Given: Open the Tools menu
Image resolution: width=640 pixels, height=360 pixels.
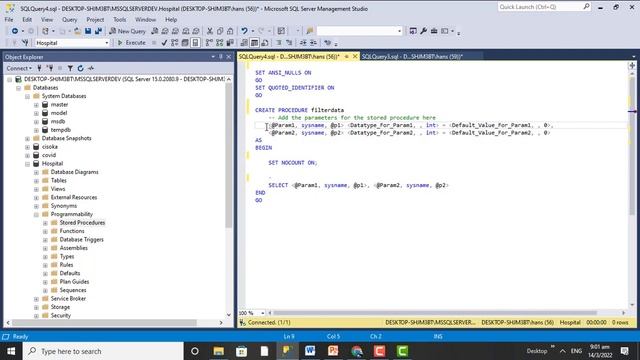Looking at the screenshot, I should tap(120, 19).
